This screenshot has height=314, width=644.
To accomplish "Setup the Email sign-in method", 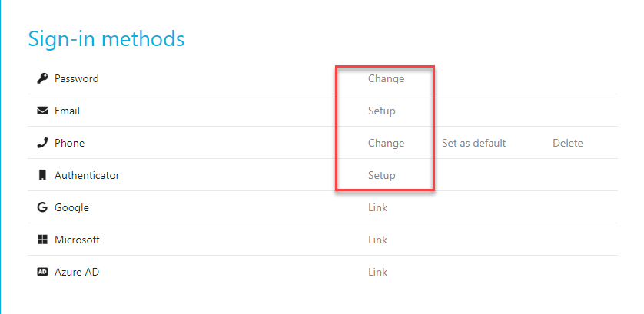I will tap(381, 111).
